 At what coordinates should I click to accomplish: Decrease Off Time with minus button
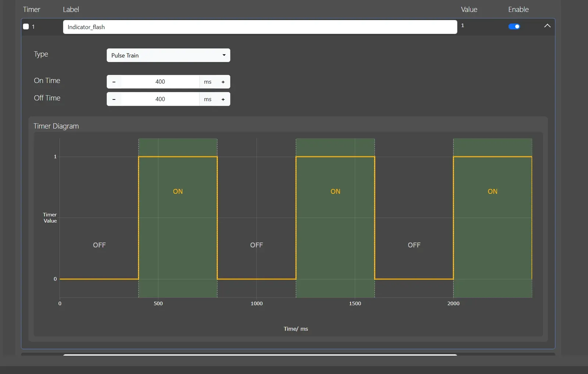pos(114,99)
